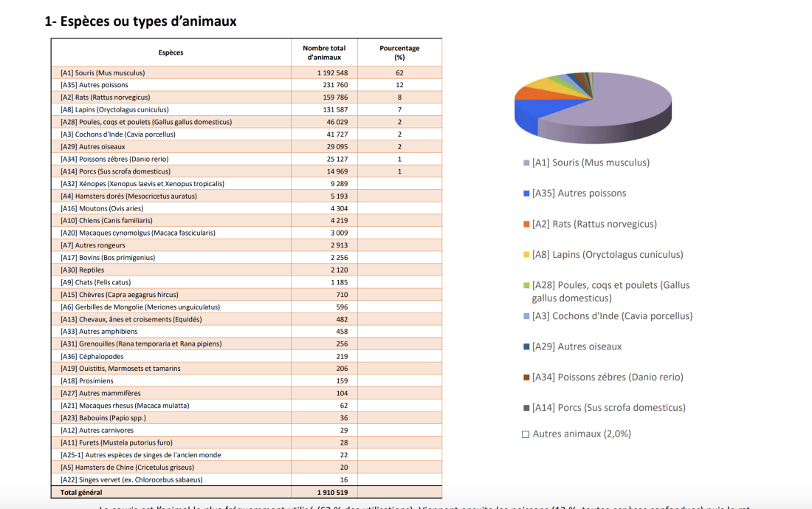Click the blue legend swatch for Autres poissons
The height and width of the screenshot is (509, 812).
tap(526, 194)
